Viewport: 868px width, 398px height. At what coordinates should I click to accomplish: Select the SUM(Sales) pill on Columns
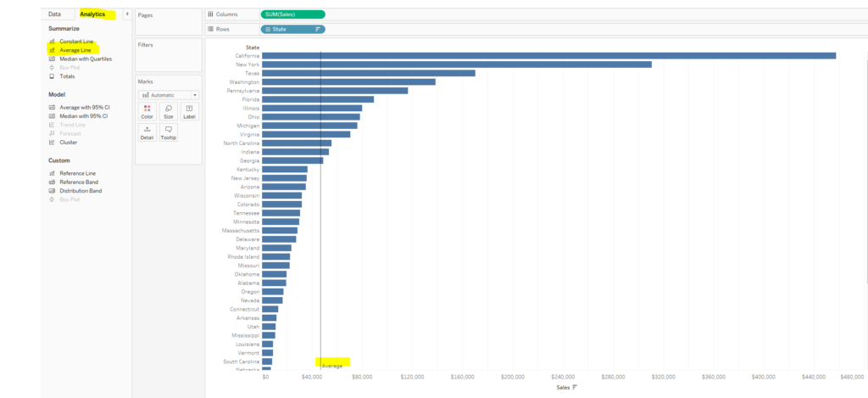[292, 14]
